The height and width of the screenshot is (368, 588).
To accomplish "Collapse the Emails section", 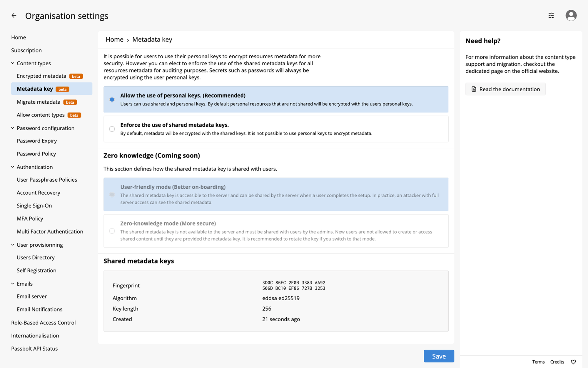I will pyautogui.click(x=12, y=284).
